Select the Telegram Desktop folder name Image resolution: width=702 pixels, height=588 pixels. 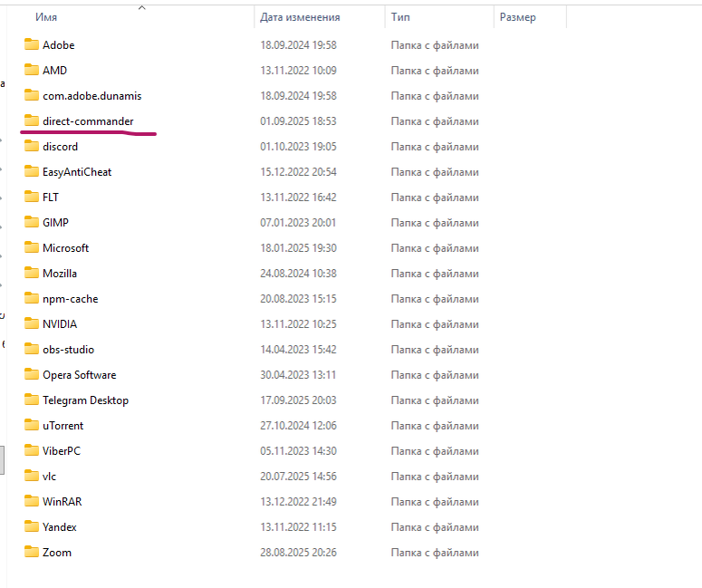tap(85, 400)
